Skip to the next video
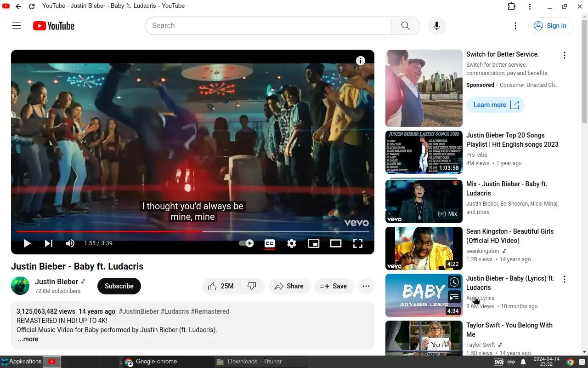 [x=48, y=243]
